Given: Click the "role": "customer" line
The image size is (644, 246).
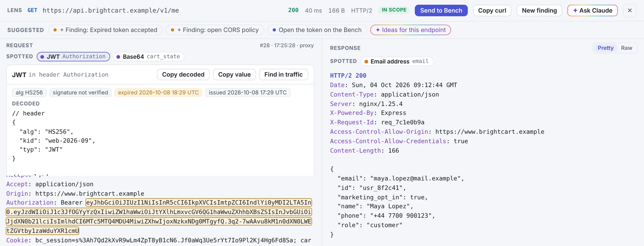Looking at the screenshot, I should click(370, 225).
